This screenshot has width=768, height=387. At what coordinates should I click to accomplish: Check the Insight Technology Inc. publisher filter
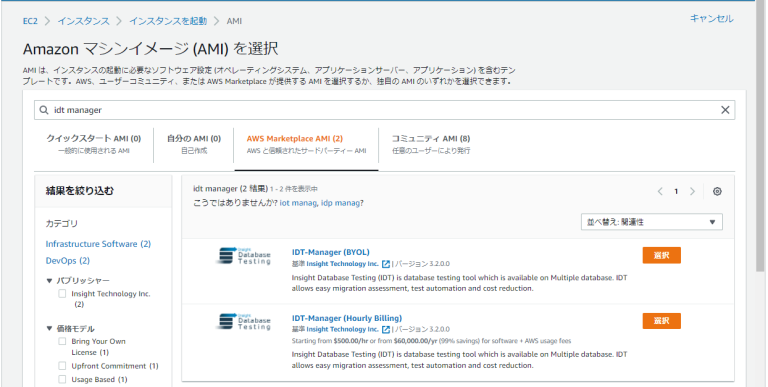pos(62,294)
